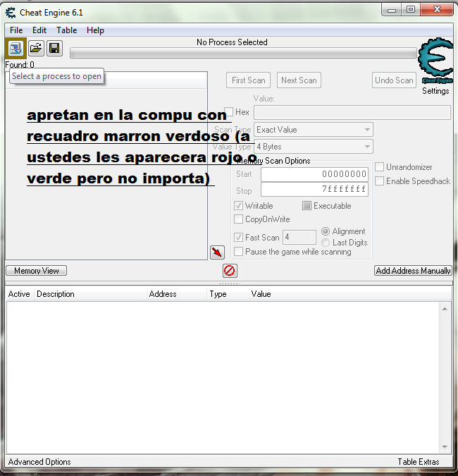Screen dimensions: 458x476
Task: Click the 'Found: 0' label
Action: [x=20, y=65]
